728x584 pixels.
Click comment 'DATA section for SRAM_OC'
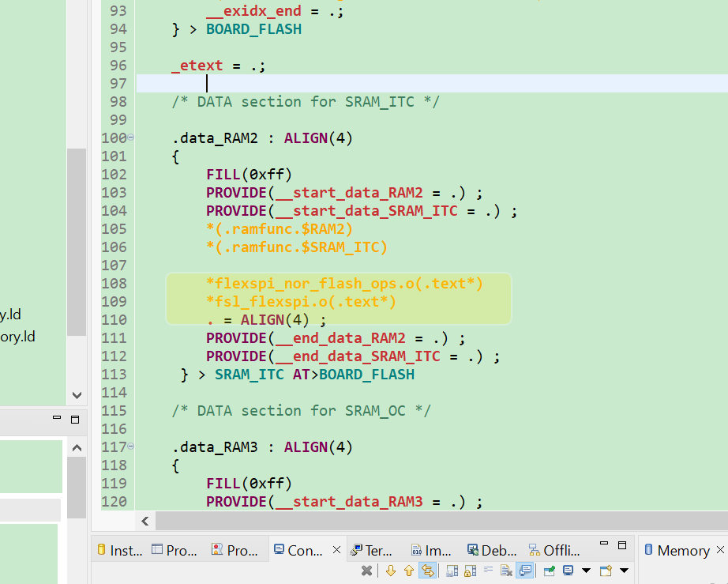coord(301,410)
